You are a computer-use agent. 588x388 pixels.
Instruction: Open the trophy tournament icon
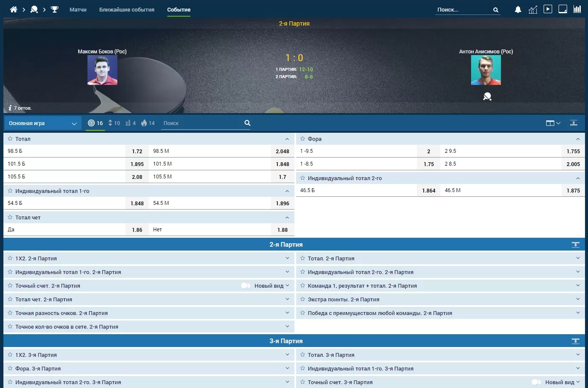point(55,9)
